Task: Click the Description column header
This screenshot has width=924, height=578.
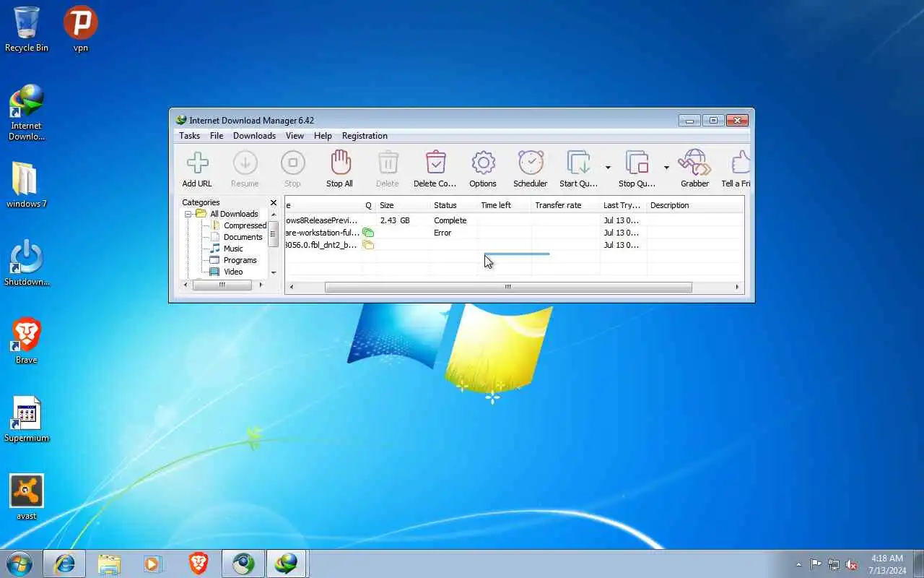Action: (695, 205)
